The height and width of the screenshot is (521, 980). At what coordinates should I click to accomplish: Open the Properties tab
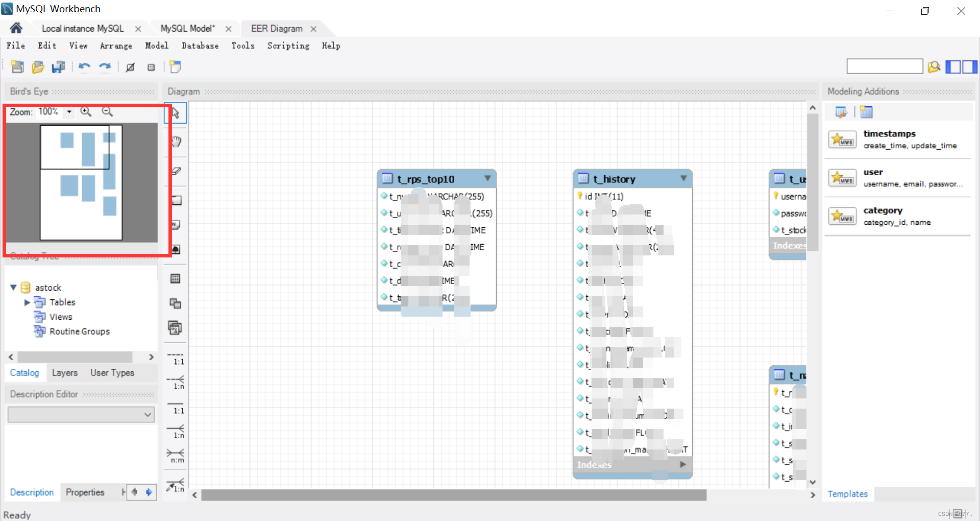pos(85,492)
